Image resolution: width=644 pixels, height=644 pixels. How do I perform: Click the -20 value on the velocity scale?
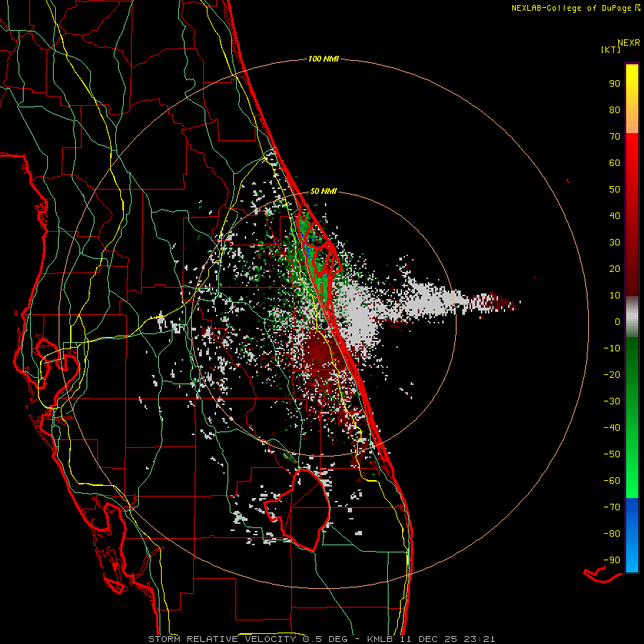(x=612, y=374)
